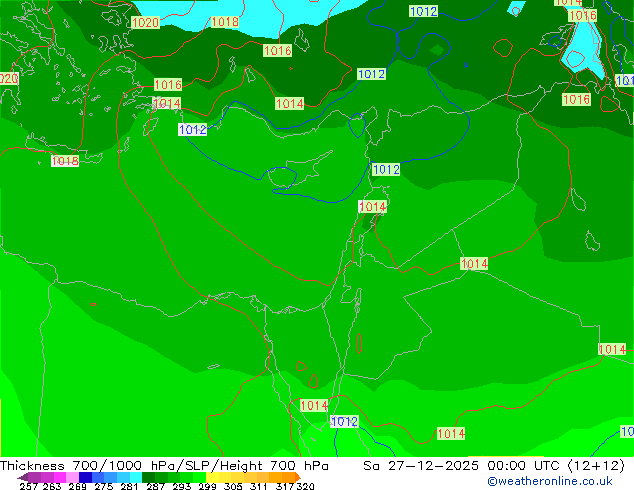Click the legend value 281
The height and width of the screenshot is (490, 634).
(129, 486)
